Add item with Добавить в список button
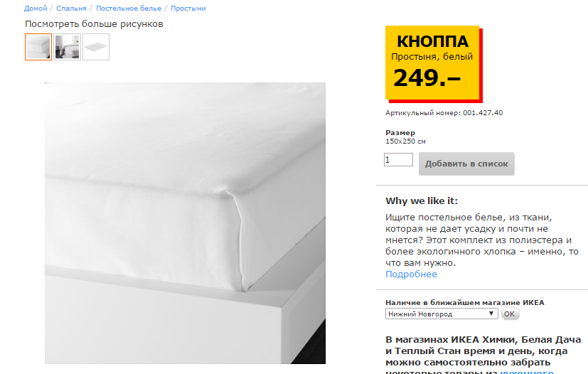Screen dimensions: 588x374 (x=466, y=164)
